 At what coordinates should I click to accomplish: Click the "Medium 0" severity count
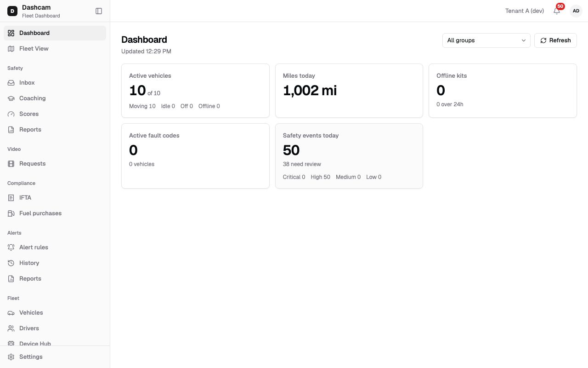click(x=348, y=177)
